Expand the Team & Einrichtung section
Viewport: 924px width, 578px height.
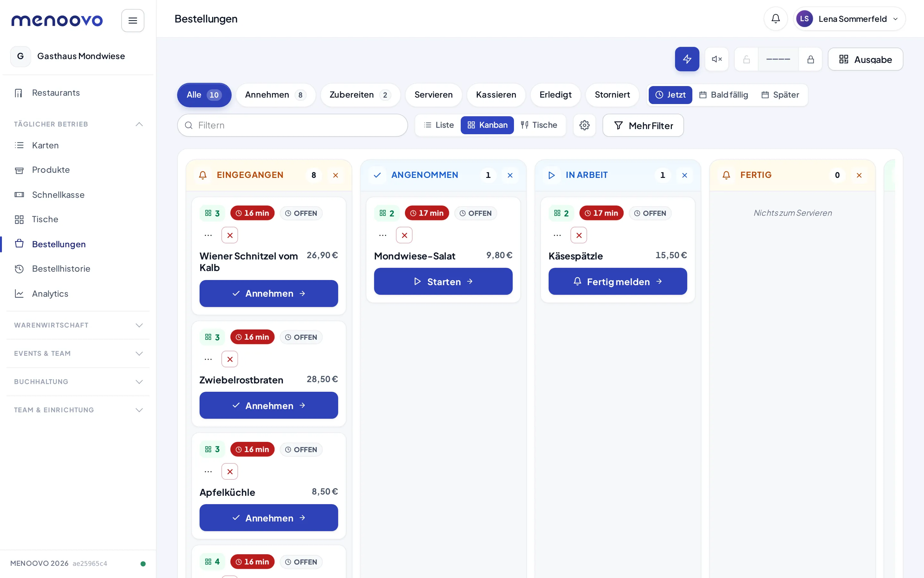(x=78, y=410)
